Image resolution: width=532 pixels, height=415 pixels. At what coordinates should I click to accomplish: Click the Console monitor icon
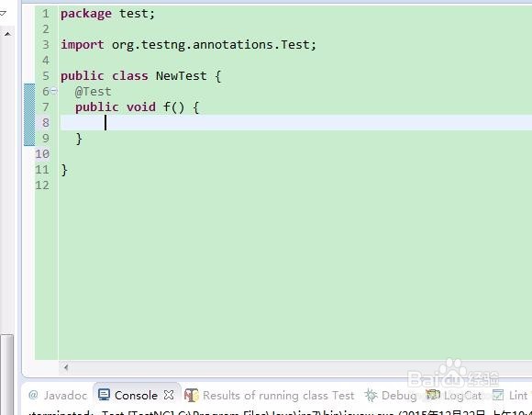point(104,395)
